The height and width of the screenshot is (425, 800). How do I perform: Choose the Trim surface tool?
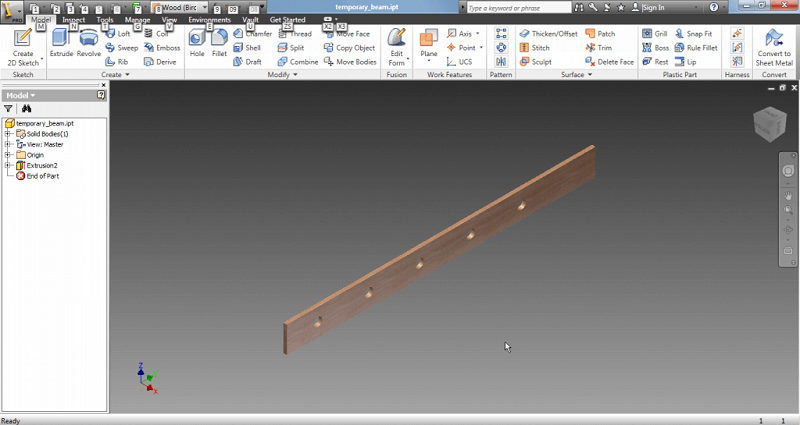(x=598, y=47)
